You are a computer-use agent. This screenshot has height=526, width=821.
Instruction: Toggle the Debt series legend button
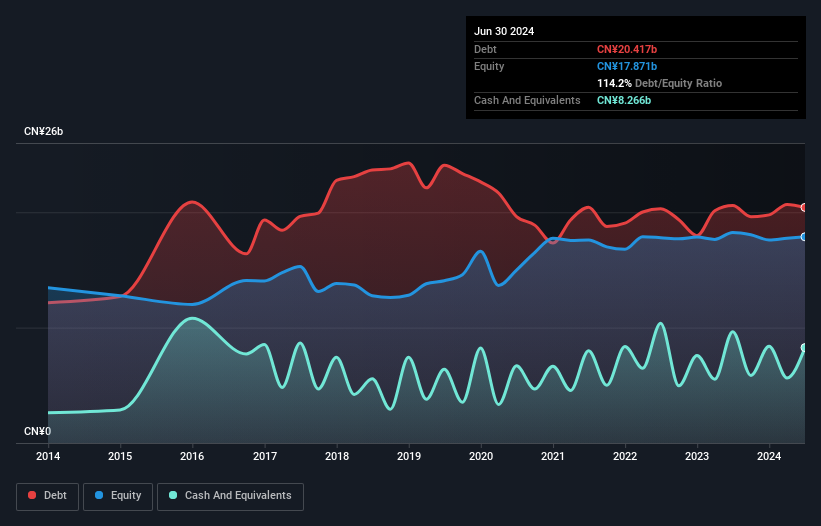point(48,496)
